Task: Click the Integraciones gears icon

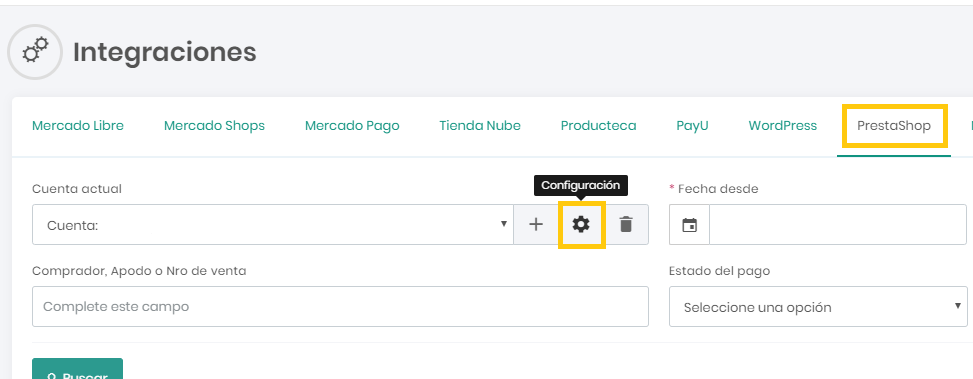Action: pos(35,51)
